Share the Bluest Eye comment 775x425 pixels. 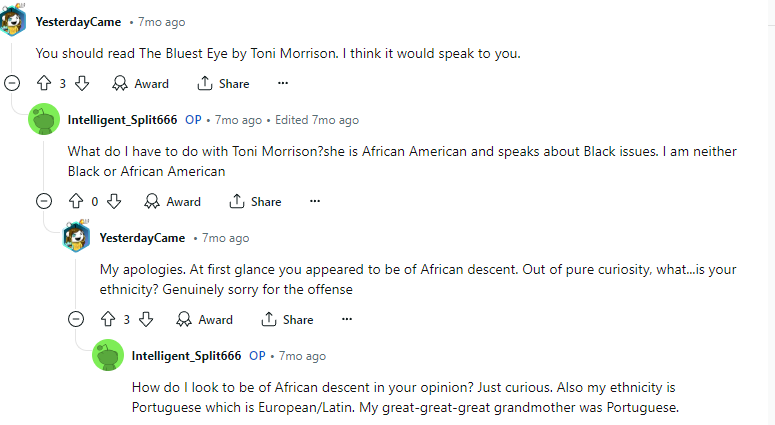(224, 84)
